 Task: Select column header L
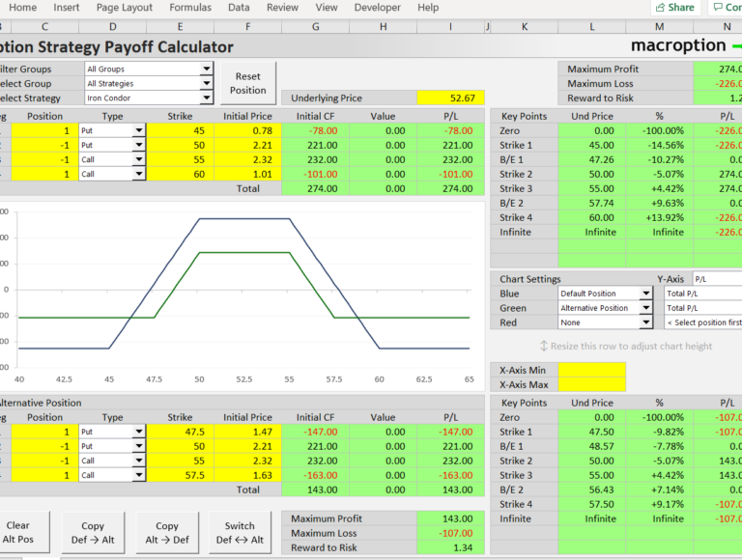pos(591,26)
